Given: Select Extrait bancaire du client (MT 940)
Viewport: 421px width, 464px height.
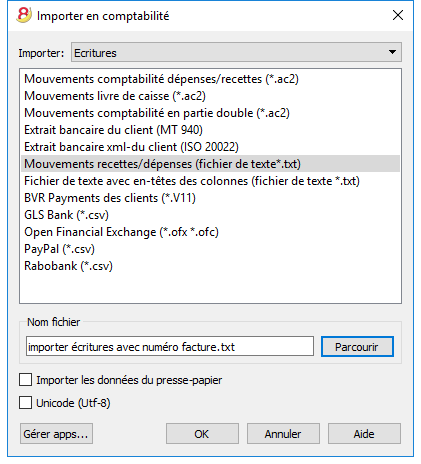Looking at the screenshot, I should [x=113, y=130].
